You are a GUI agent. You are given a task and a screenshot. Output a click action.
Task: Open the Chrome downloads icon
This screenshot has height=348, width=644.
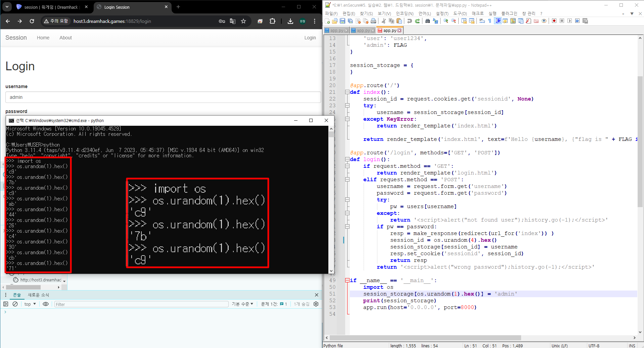click(290, 21)
